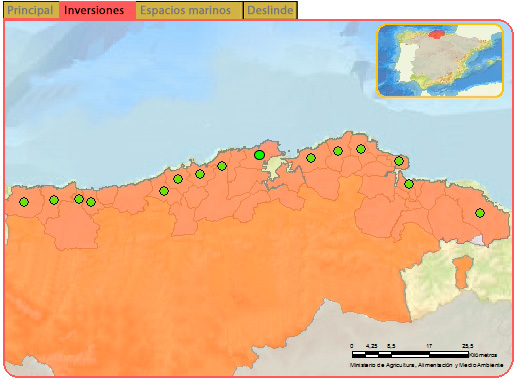Click the large bright green marker near the bay
The width and height of the screenshot is (515, 381).
pyautogui.click(x=259, y=155)
